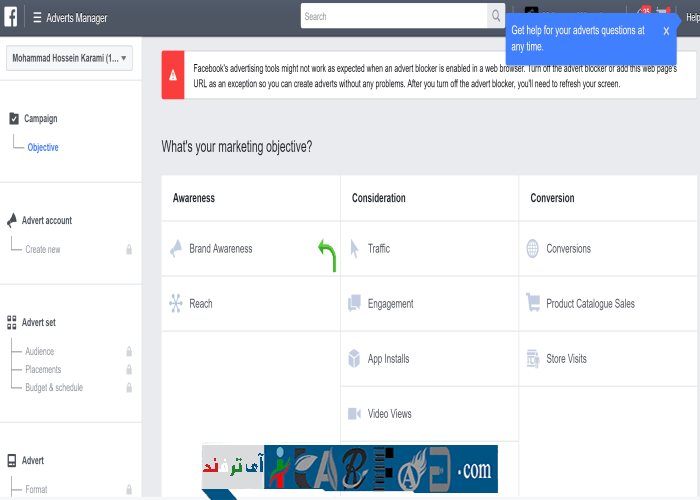Expand the Mohammad Hossein Karami account dropdown
Viewport: 700px width, 500px height.
69,58
